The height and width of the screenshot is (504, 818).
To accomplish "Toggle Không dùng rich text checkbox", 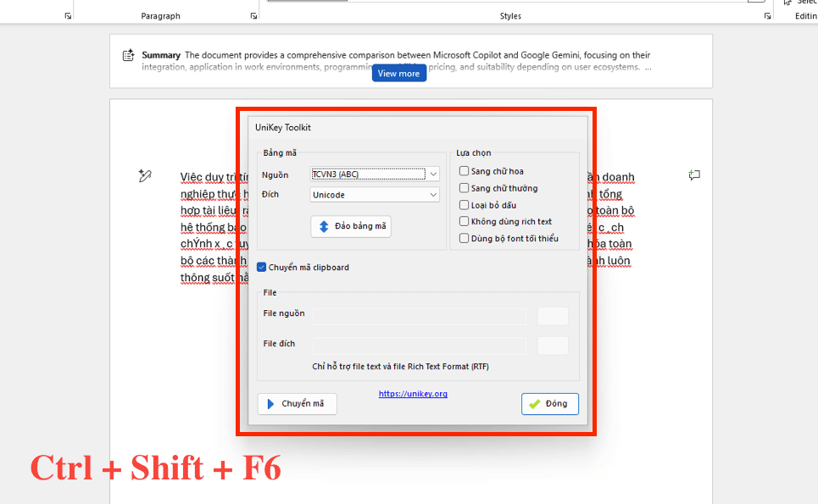I will [x=464, y=222].
